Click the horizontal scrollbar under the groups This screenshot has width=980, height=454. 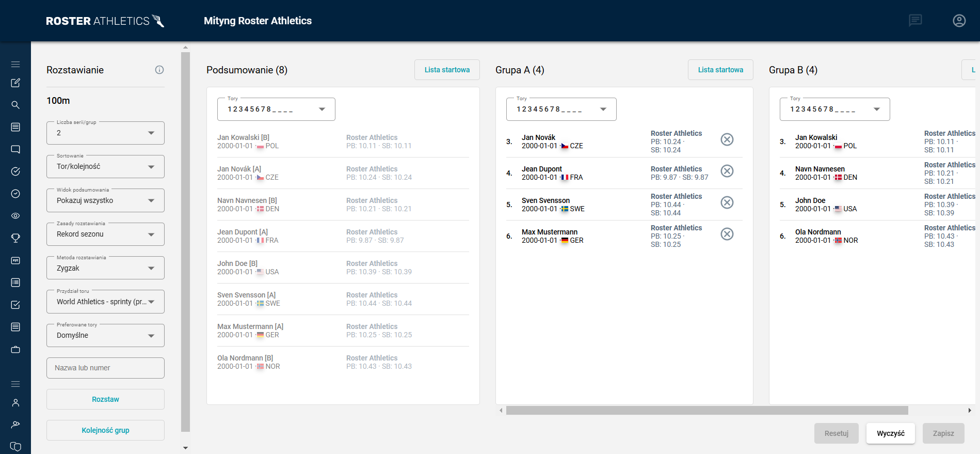point(707,410)
